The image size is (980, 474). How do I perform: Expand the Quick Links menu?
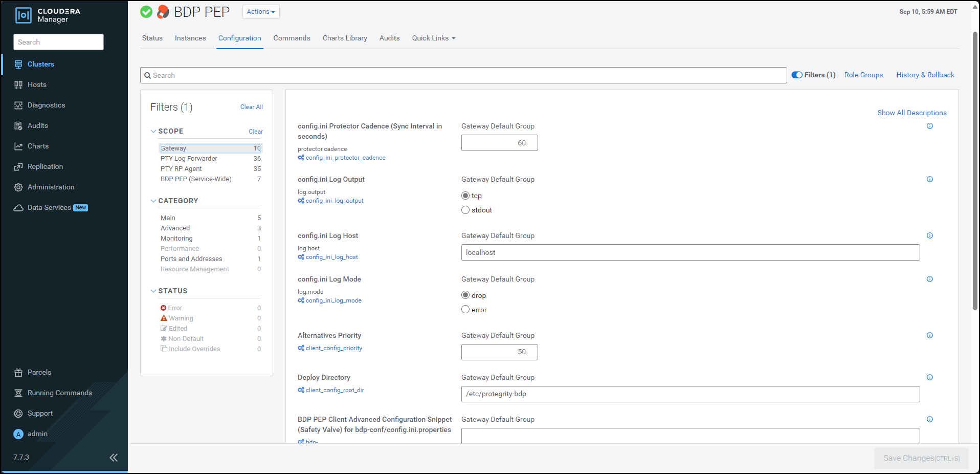pos(433,38)
